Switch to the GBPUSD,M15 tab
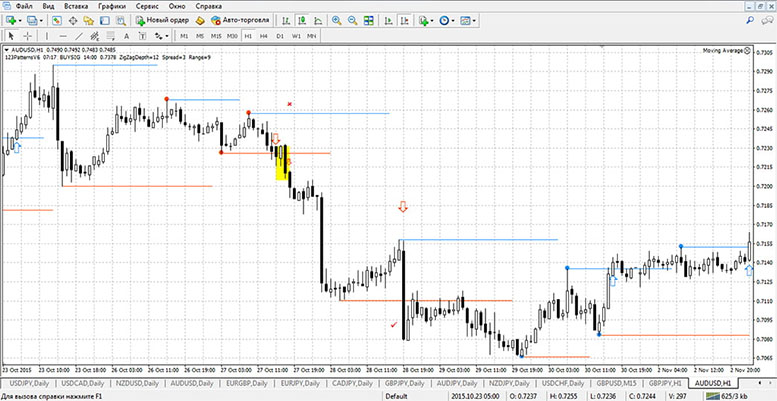Screen dimensions: 777x401 pos(617,384)
